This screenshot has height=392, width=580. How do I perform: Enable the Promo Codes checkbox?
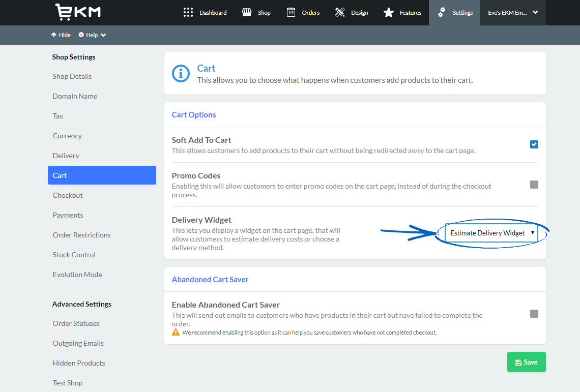pos(534,185)
